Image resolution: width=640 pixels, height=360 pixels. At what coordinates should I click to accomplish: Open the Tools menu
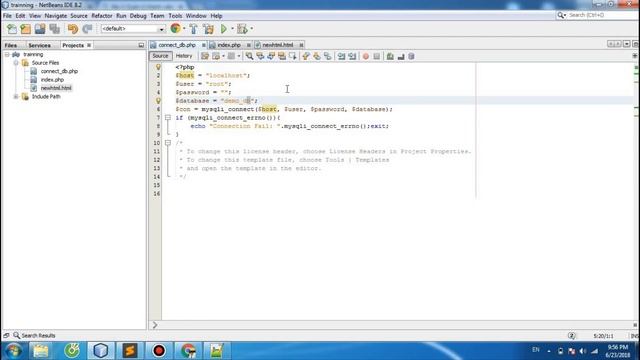click(x=175, y=16)
